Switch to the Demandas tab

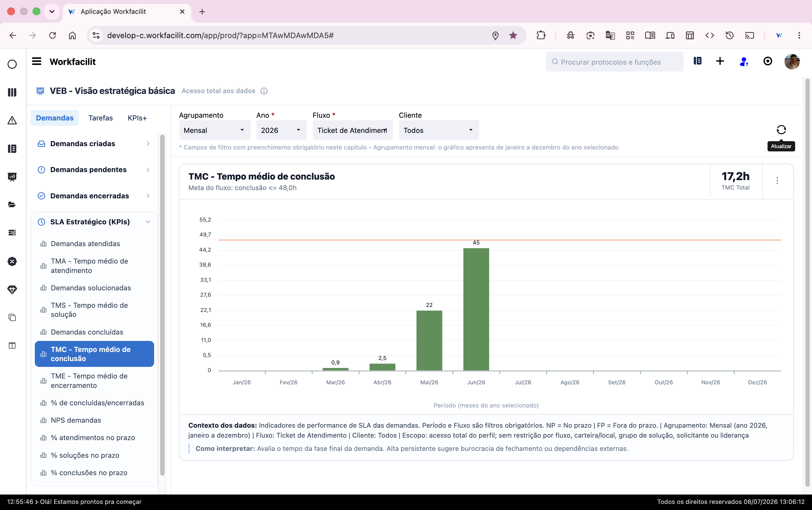pos(55,118)
